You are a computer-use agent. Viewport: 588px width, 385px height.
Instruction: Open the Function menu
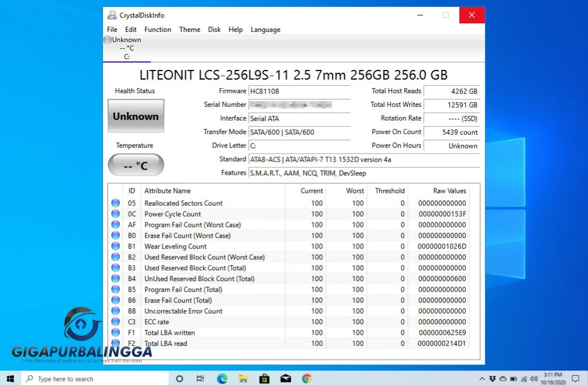click(x=158, y=30)
